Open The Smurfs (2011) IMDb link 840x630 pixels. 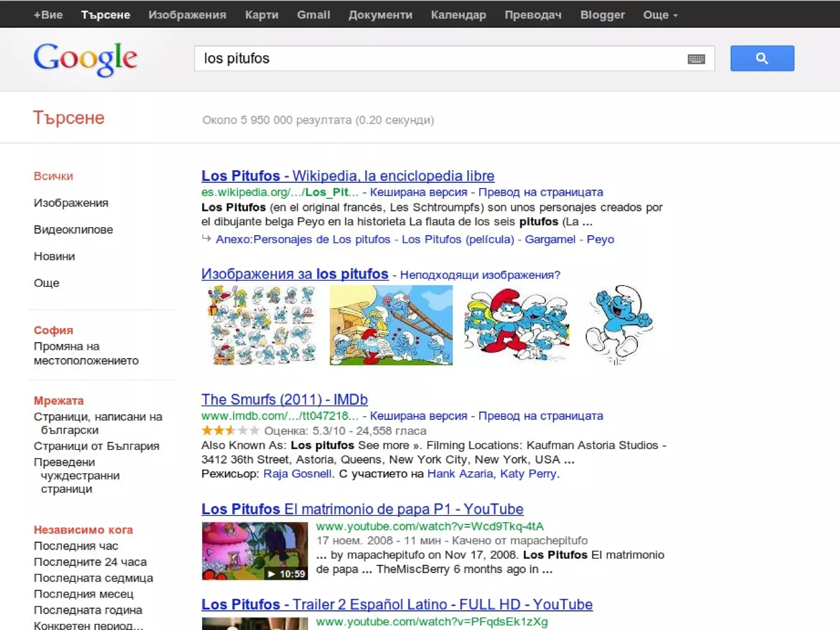click(x=284, y=399)
